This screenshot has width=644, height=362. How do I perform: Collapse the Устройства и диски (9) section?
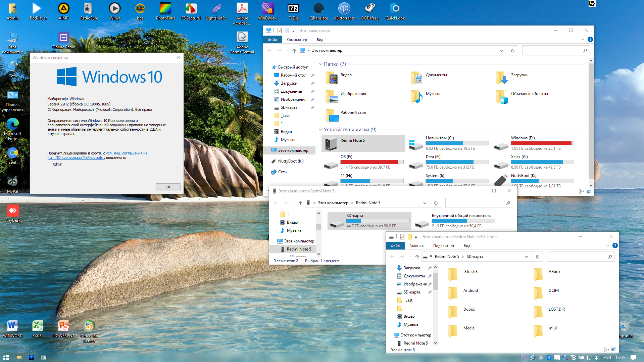tap(320, 130)
